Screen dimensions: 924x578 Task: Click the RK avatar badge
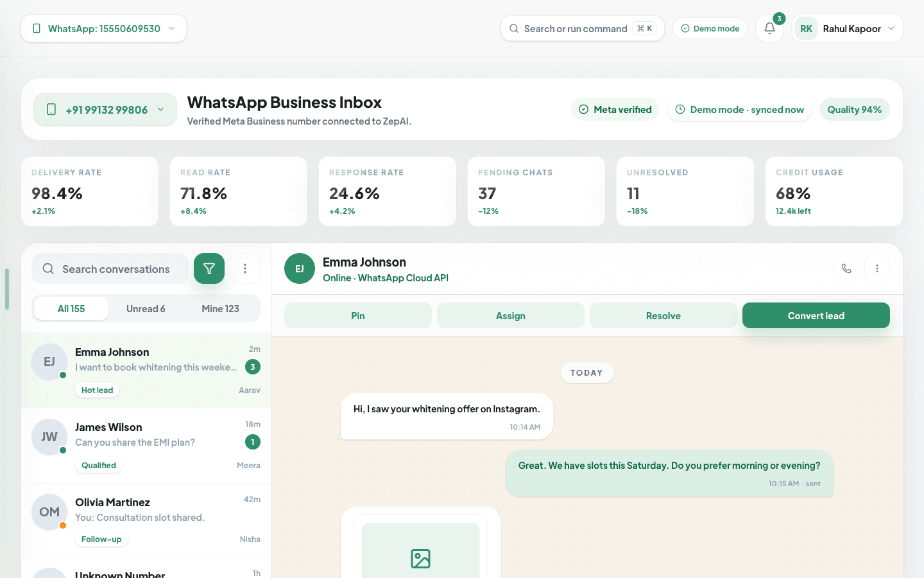(x=806, y=28)
